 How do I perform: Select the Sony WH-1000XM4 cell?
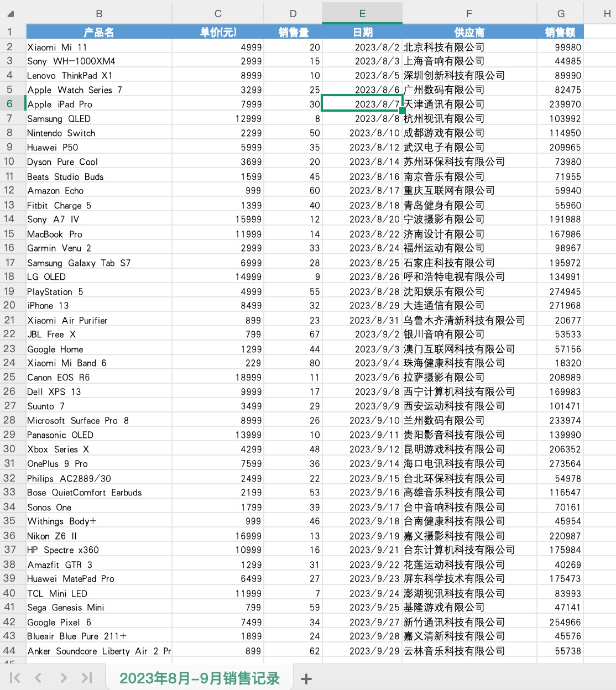(x=99, y=61)
